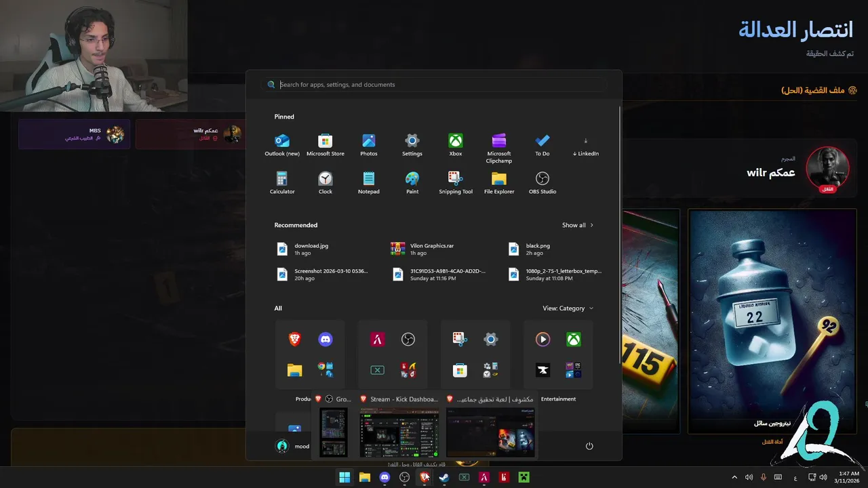This screenshot has width=868, height=488.
Task: Open the Entertainment apps category folder
Action: pyautogui.click(x=558, y=354)
